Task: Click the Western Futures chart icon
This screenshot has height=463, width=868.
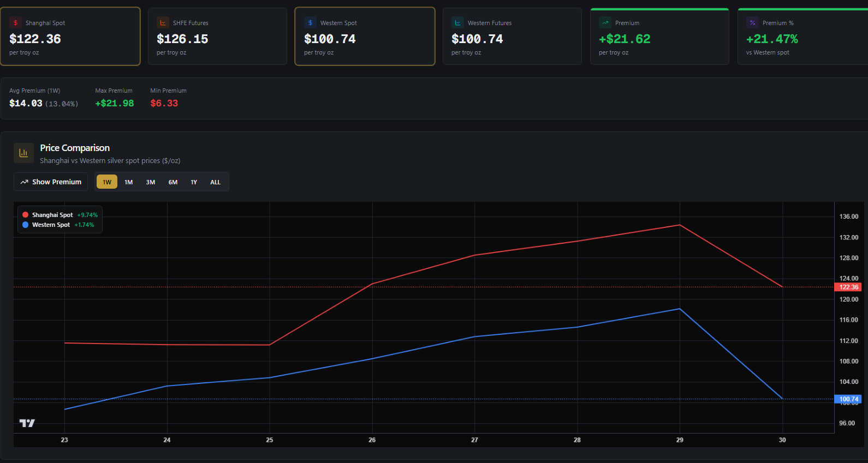Action: click(457, 23)
